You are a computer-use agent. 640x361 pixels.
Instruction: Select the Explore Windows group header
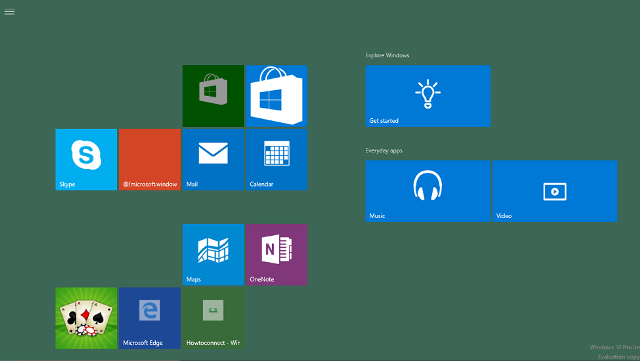(387, 55)
